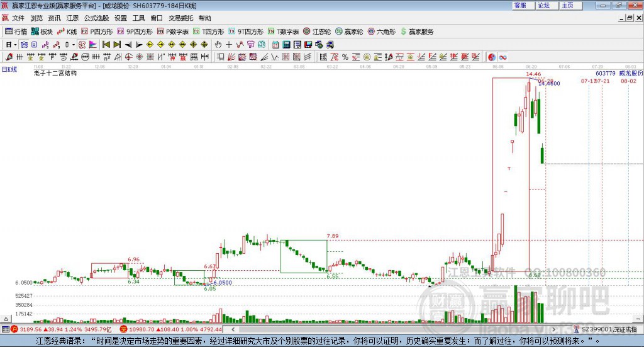644x347 pixels.
Task: Click the 14.46 high price label
Action: click(x=533, y=74)
